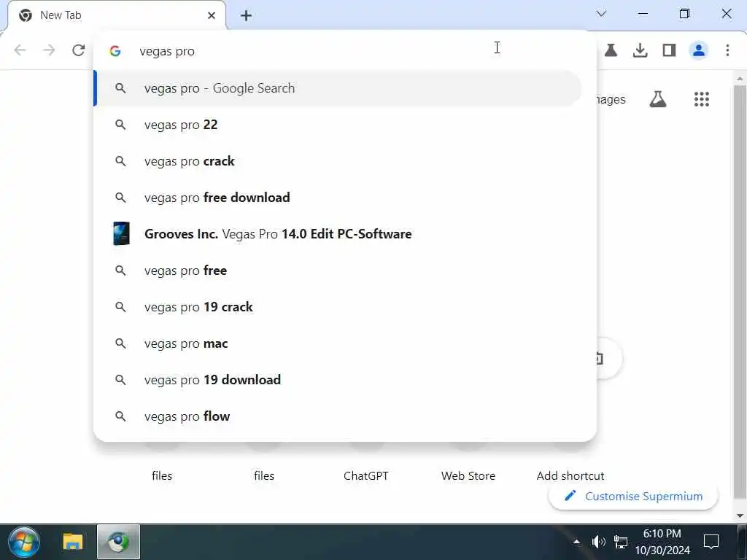Viewport: 747px width, 560px height.
Task: Open the Images link on the page
Action: [x=610, y=99]
